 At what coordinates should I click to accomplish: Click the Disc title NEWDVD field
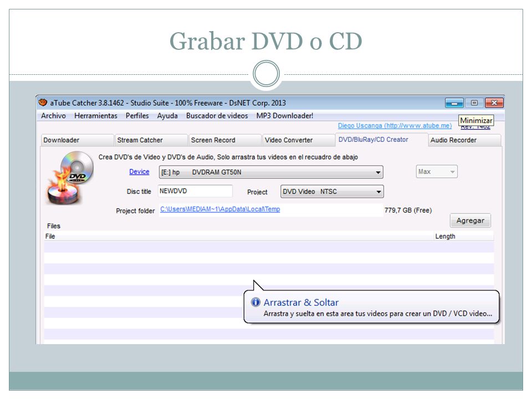coord(195,191)
